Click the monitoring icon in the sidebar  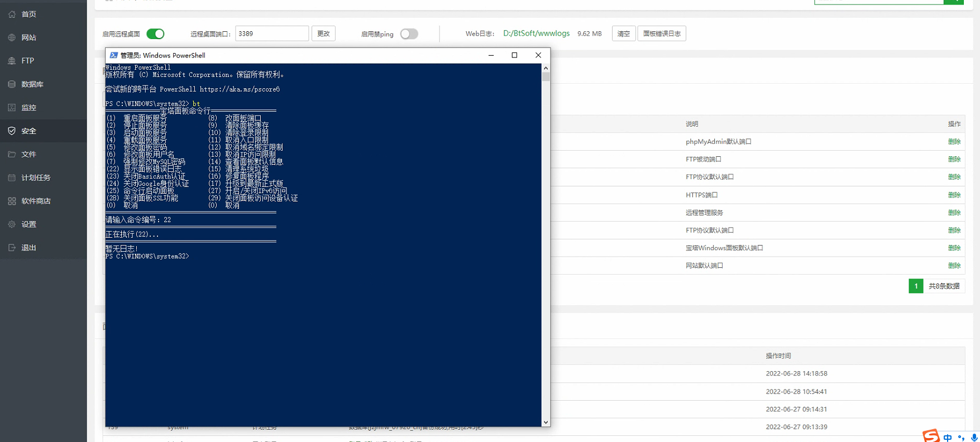tap(12, 108)
